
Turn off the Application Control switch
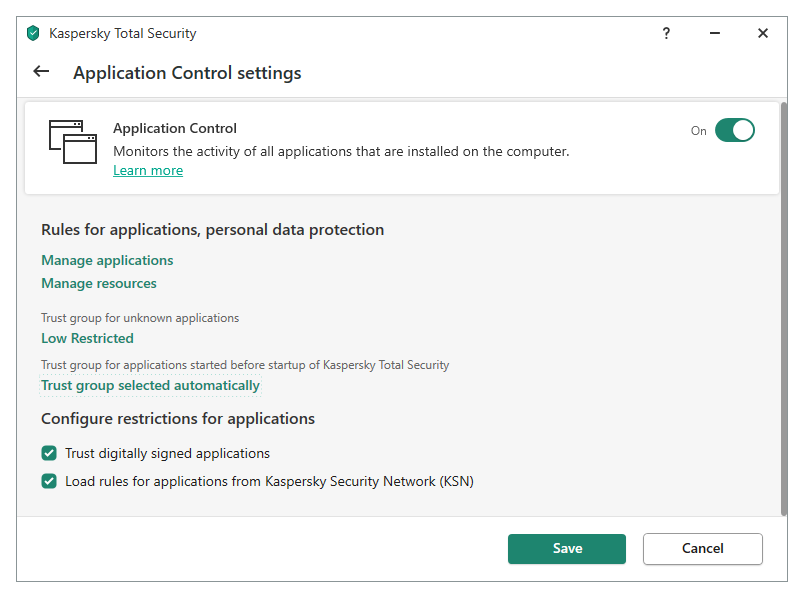735,130
